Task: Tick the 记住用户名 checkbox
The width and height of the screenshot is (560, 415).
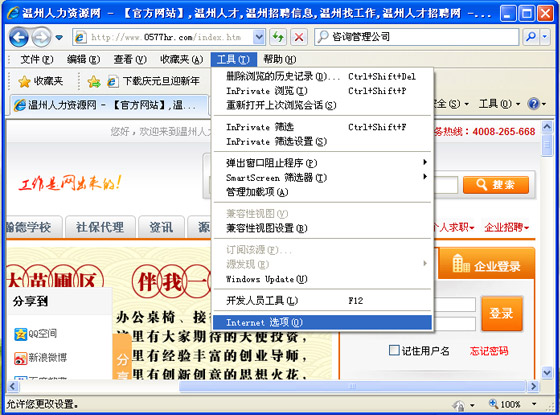Action: [394, 350]
